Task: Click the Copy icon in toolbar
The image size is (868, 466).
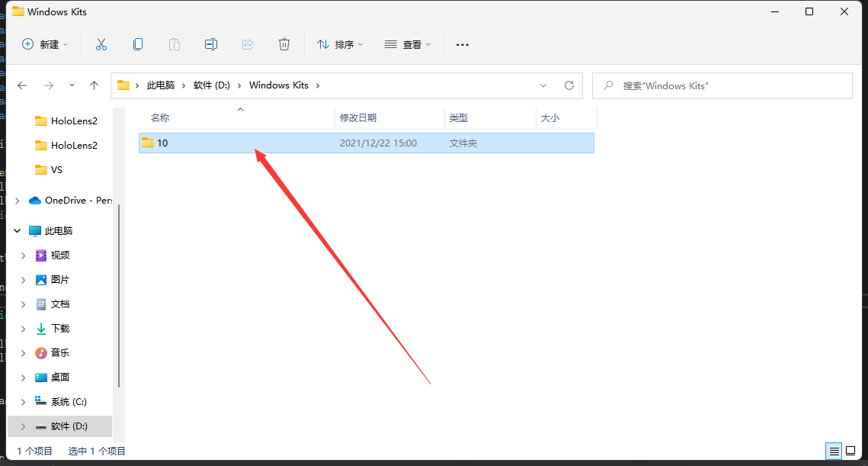Action: (138, 44)
